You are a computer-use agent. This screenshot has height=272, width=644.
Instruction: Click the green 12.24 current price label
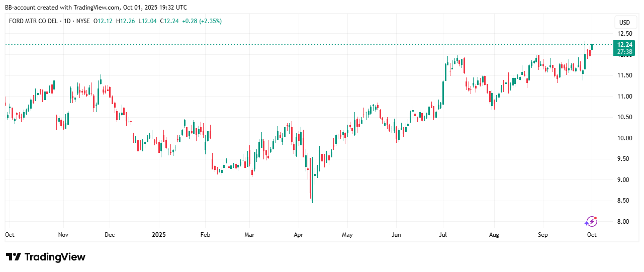click(624, 45)
